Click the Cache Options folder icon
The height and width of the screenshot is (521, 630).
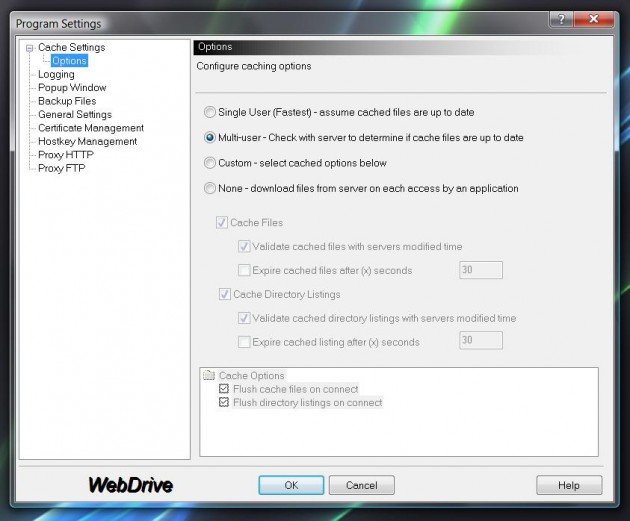(x=209, y=375)
